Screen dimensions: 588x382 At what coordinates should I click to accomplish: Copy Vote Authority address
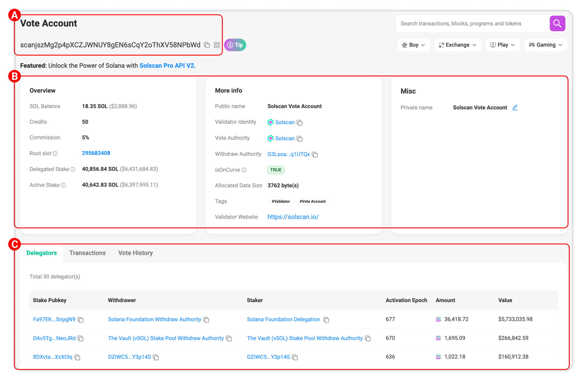[300, 139]
